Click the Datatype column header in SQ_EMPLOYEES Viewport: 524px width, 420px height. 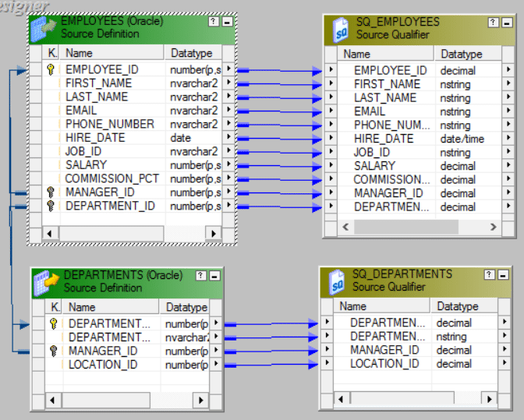pyautogui.click(x=468, y=54)
